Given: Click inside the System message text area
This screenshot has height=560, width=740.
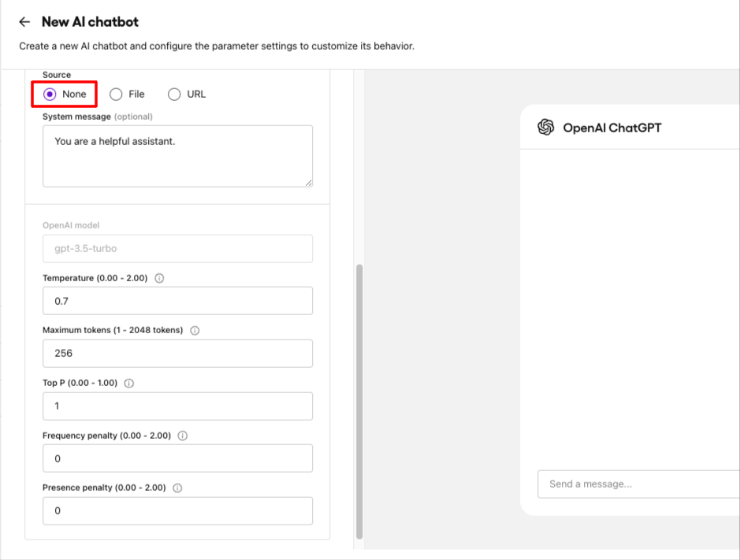Looking at the screenshot, I should pos(177,154).
